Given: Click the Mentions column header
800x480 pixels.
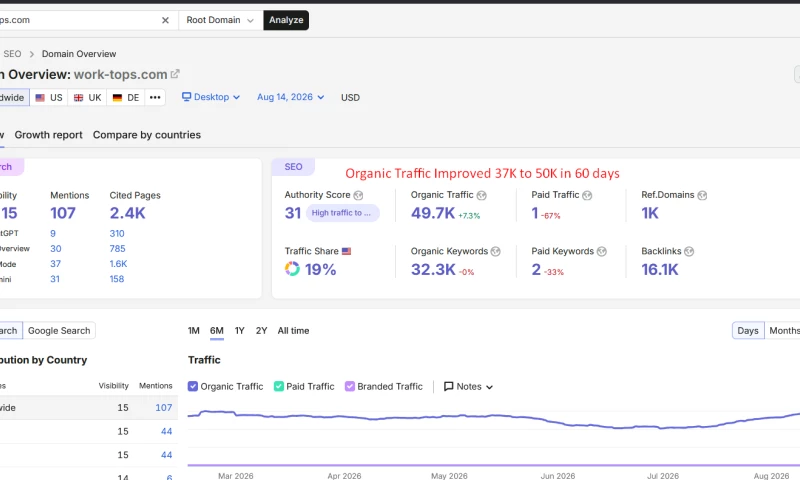Looking at the screenshot, I should point(156,386).
